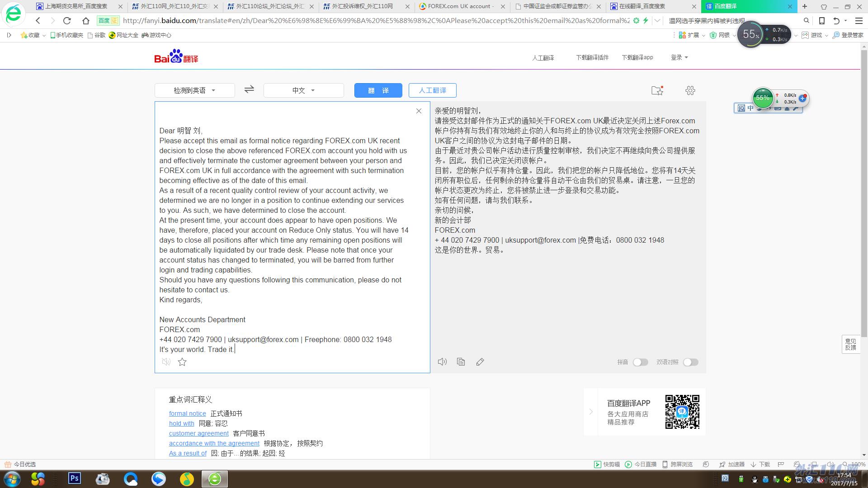Open the 下载翻译app link

pyautogui.click(x=637, y=57)
